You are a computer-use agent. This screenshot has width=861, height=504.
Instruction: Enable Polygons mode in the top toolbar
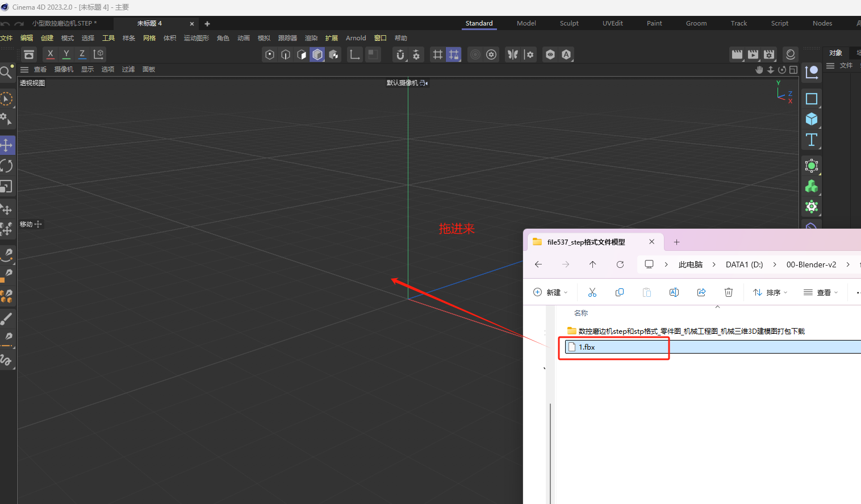(x=302, y=54)
